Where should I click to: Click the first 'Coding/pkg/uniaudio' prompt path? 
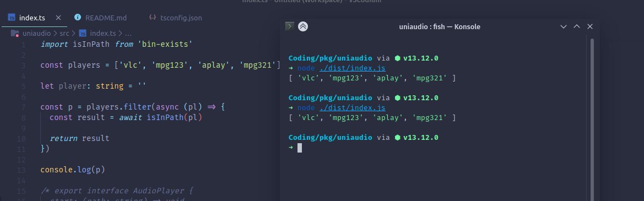click(x=330, y=58)
